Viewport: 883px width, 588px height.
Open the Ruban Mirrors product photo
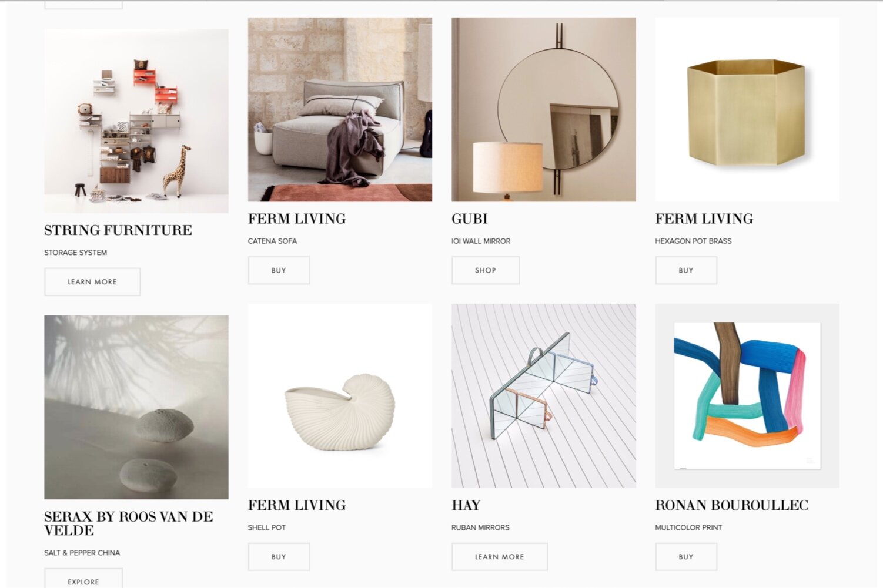coord(544,396)
